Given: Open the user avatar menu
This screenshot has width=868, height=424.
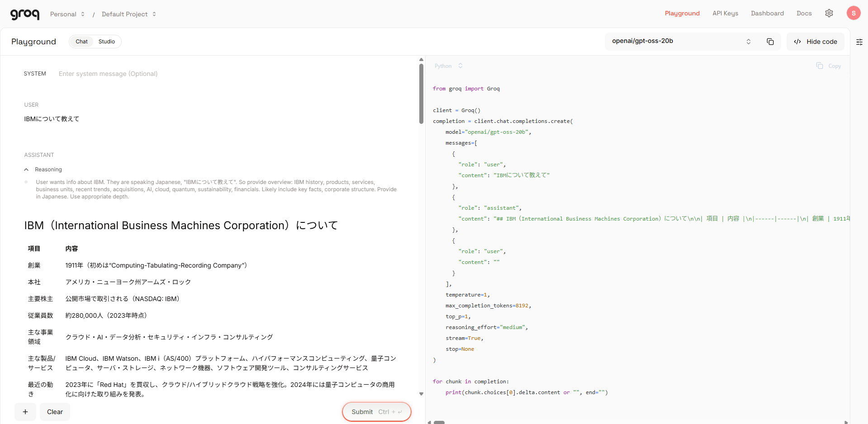Looking at the screenshot, I should click(854, 13).
